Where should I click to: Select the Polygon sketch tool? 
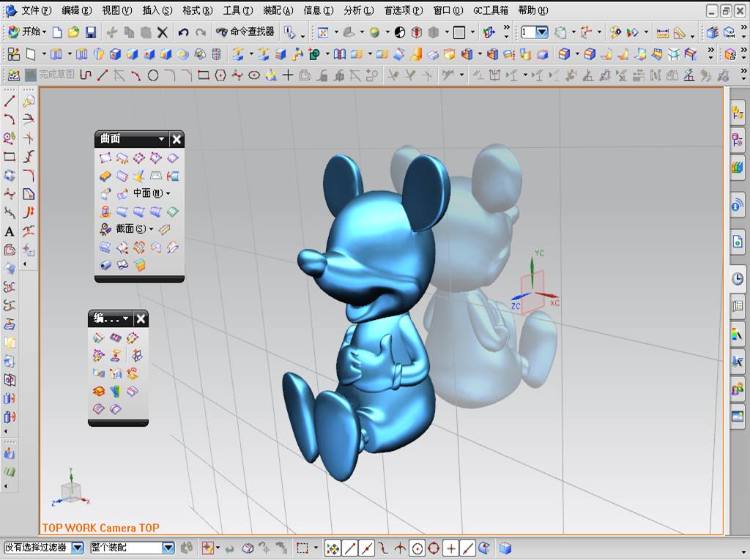click(220, 75)
